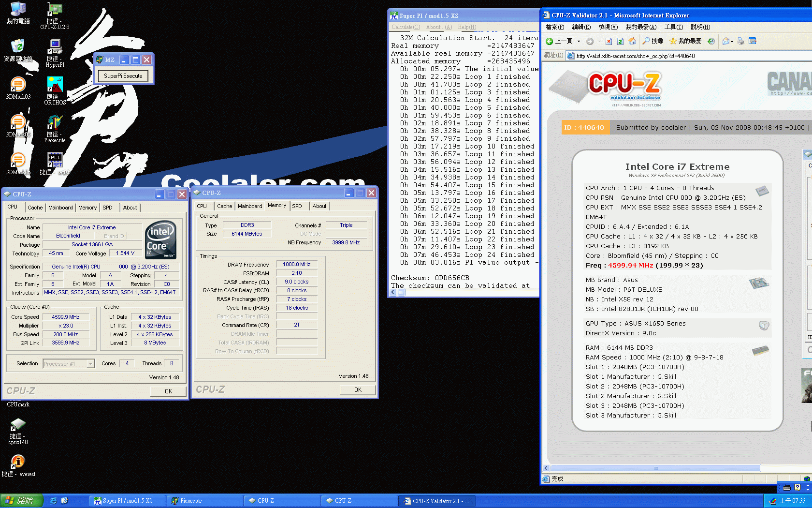Viewport: 812px width, 508px height.
Task: Click the Search magnifier toolbar button
Action: click(x=652, y=41)
